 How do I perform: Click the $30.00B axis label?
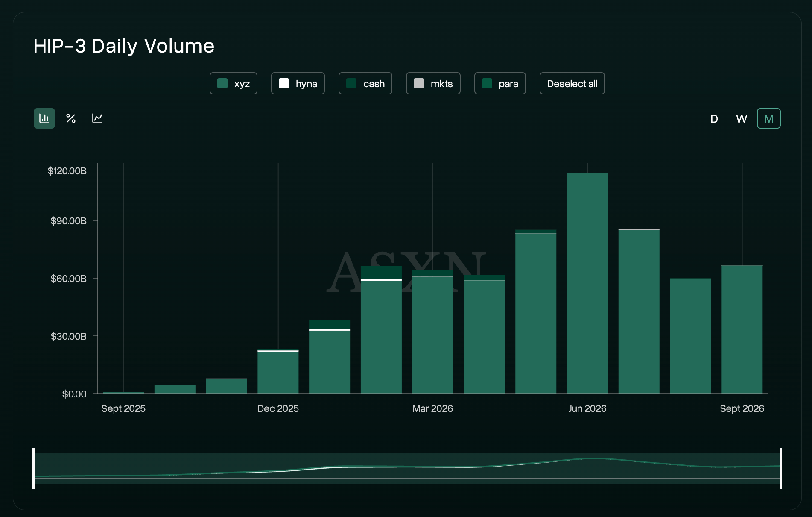click(68, 336)
